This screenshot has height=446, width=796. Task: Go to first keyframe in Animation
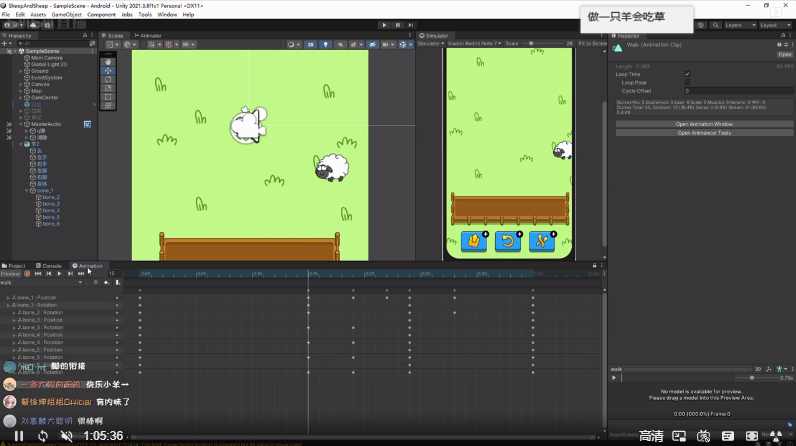(38, 274)
